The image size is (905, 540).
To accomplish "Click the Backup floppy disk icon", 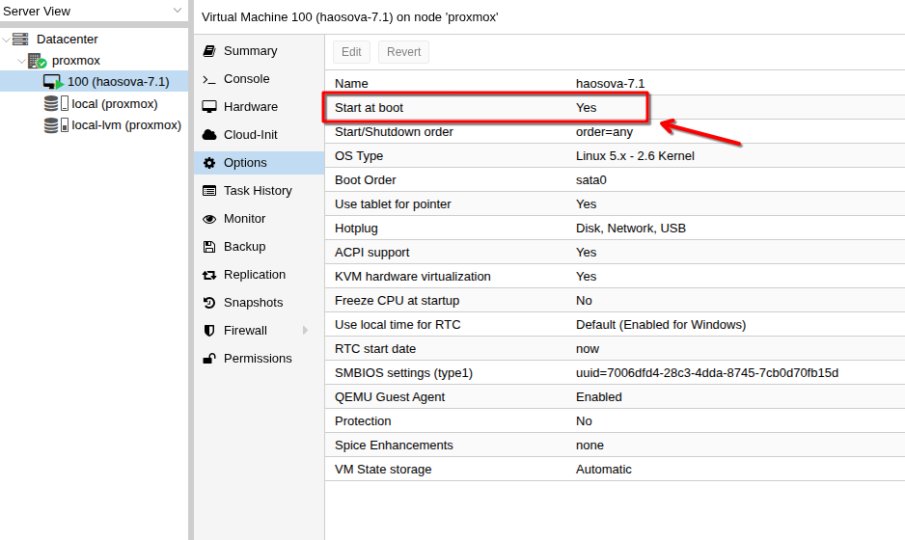I will coord(209,247).
